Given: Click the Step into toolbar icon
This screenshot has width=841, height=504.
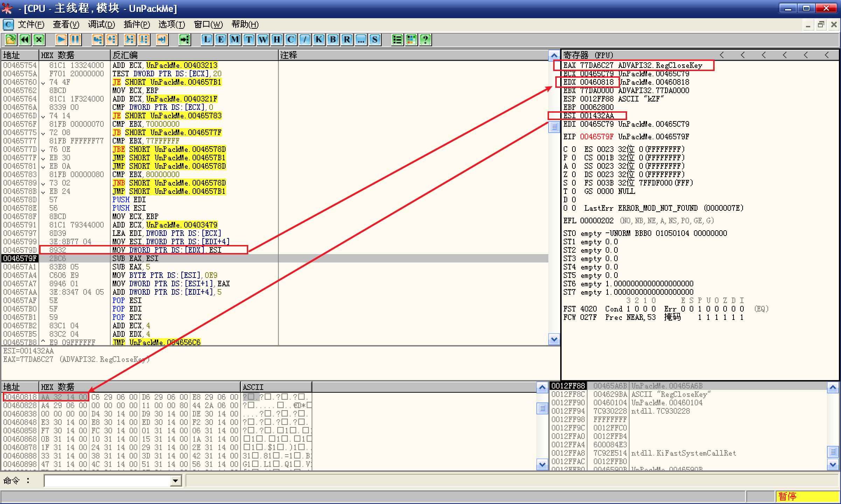Looking at the screenshot, I should [97, 39].
